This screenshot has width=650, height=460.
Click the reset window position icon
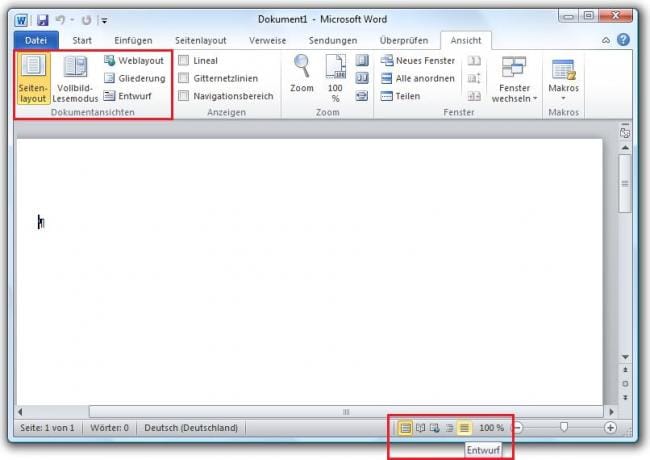coord(474,96)
